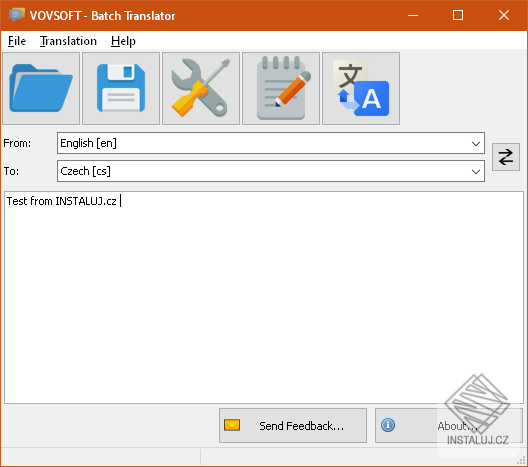The image size is (528, 467).
Task: Maximize the Batch Translator window
Action: [458, 15]
